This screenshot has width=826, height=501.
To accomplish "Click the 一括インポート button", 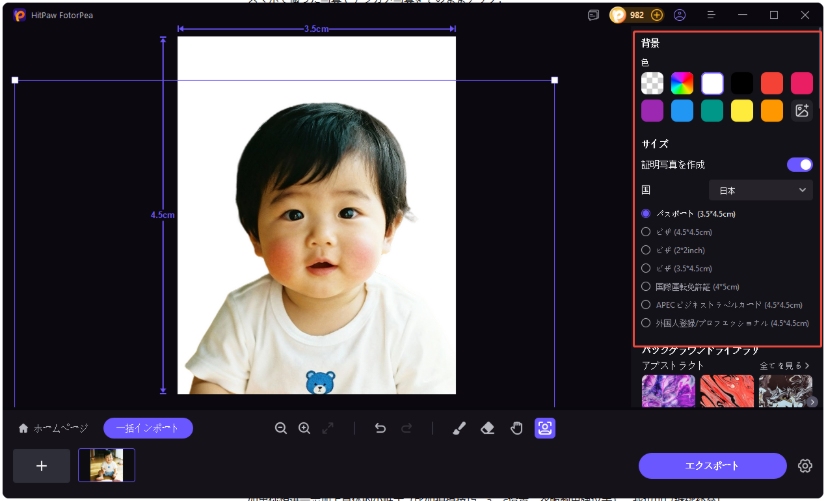I will click(148, 428).
